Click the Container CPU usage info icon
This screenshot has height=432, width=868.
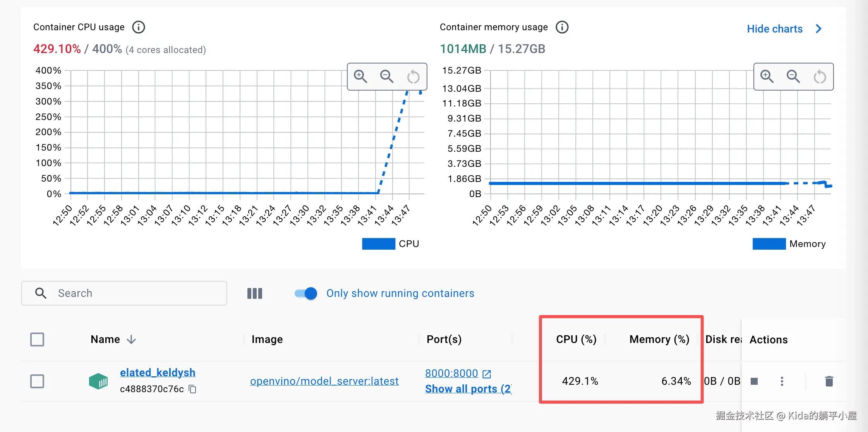(139, 27)
